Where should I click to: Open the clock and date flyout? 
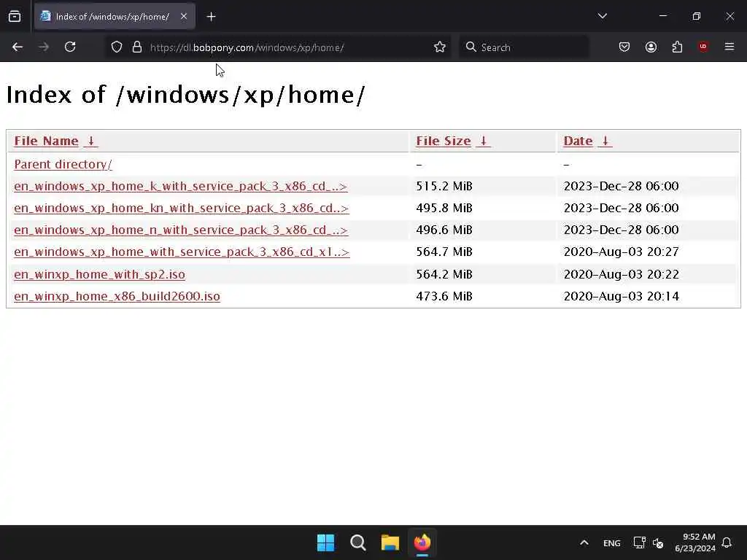coord(695,542)
